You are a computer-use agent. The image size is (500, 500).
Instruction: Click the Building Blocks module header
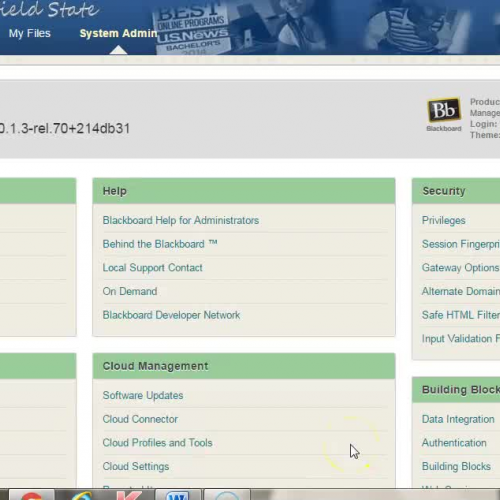[x=456, y=390]
